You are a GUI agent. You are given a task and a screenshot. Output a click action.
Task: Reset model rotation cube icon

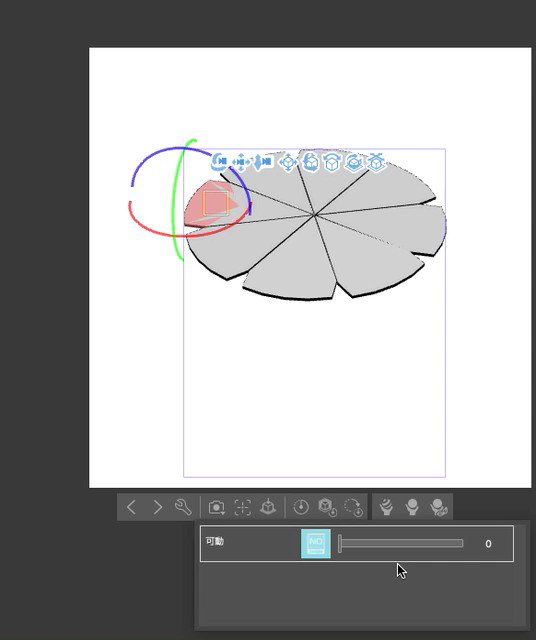[x=327, y=507]
